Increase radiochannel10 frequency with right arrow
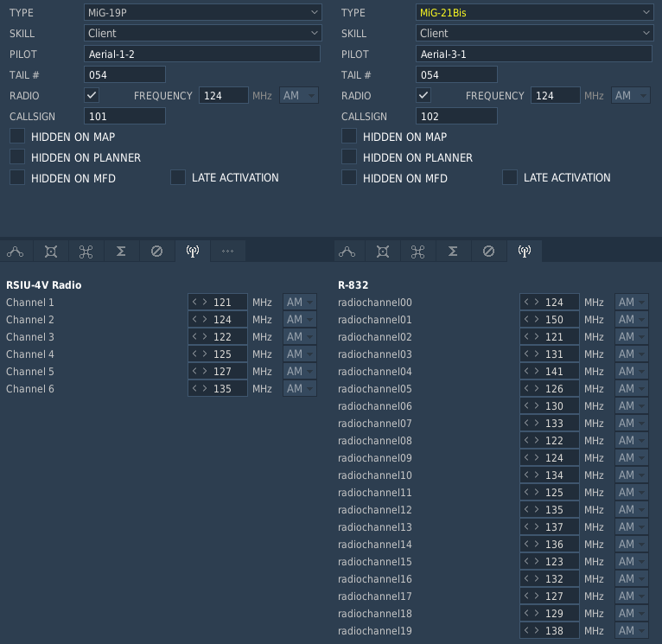 pos(537,475)
